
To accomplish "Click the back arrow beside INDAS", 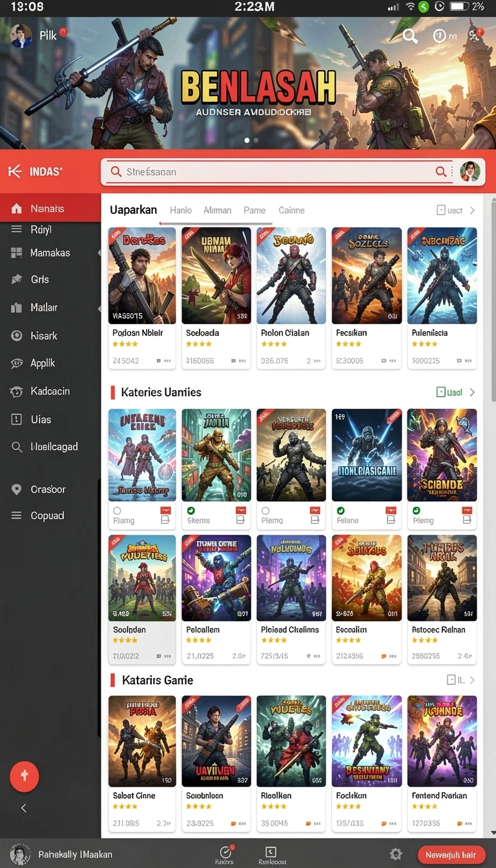I will [x=14, y=172].
